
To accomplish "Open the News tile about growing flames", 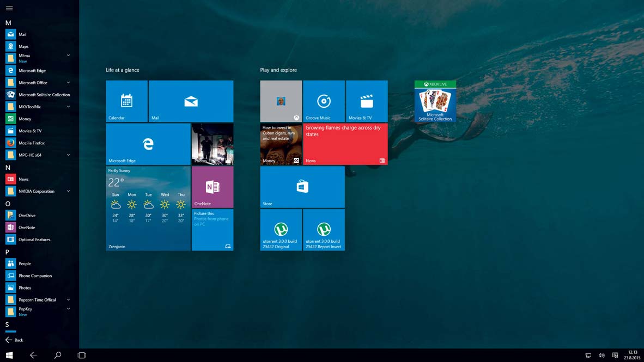I will coord(345,144).
